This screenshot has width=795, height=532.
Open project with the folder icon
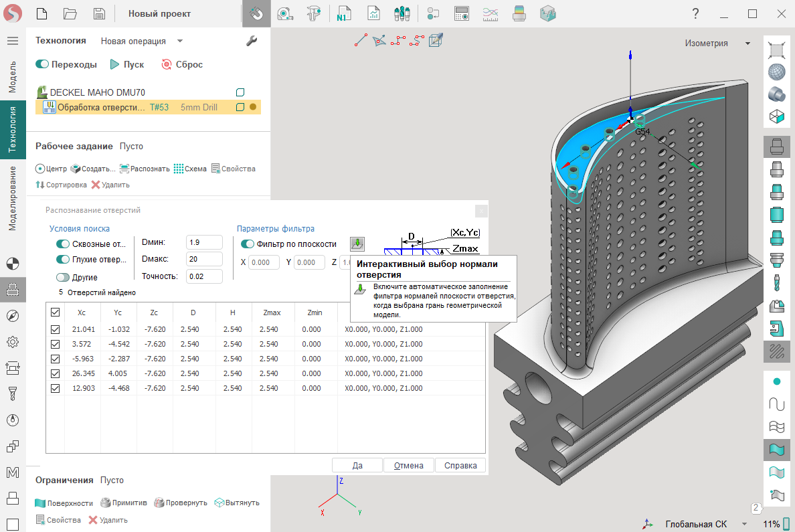click(x=70, y=13)
